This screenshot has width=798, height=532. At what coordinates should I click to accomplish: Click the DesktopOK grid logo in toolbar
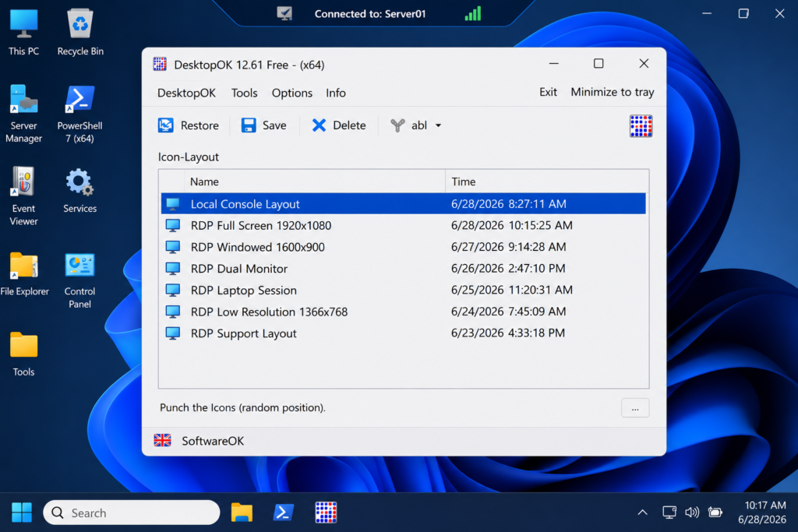point(641,125)
